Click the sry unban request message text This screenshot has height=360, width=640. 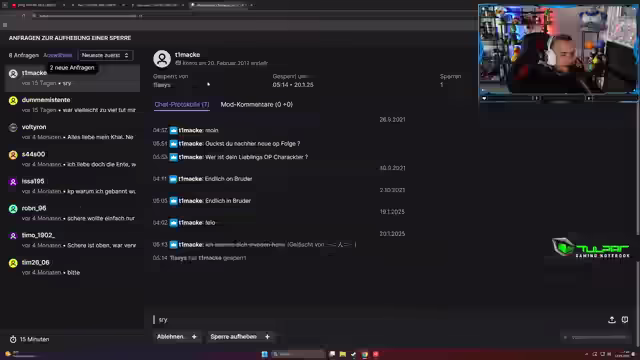(163, 320)
